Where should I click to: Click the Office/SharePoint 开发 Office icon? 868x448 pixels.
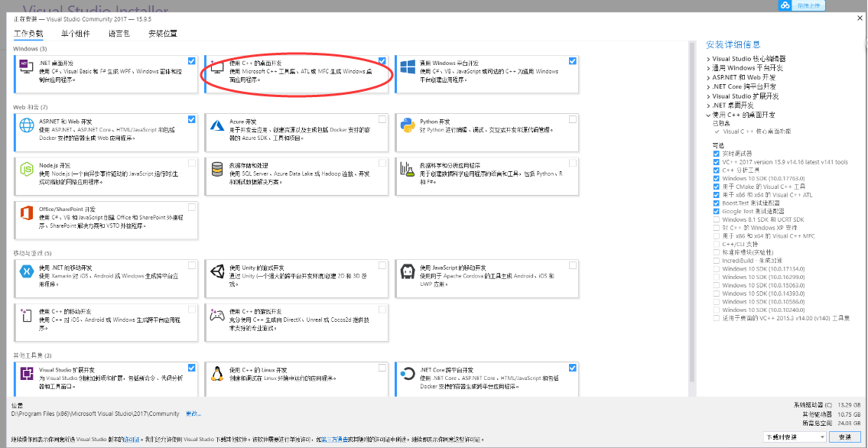[27, 213]
